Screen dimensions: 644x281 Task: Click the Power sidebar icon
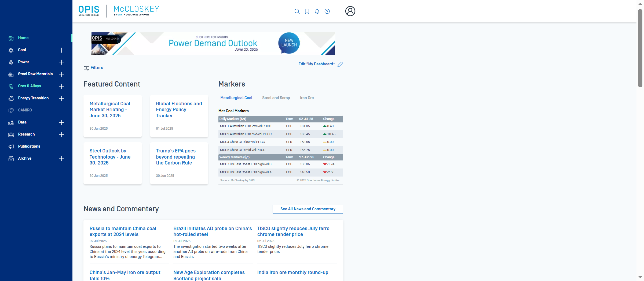(11, 62)
